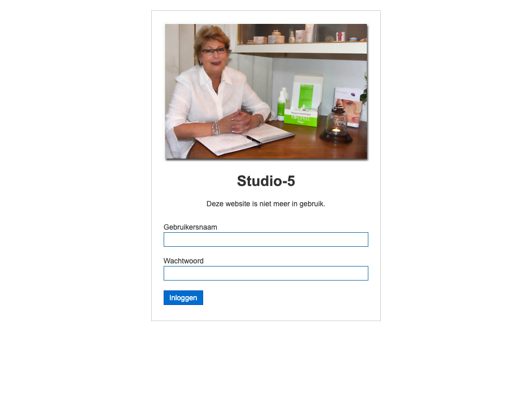The image size is (532, 399).
Task: Focus the Wachtwoord password field
Action: point(265,273)
